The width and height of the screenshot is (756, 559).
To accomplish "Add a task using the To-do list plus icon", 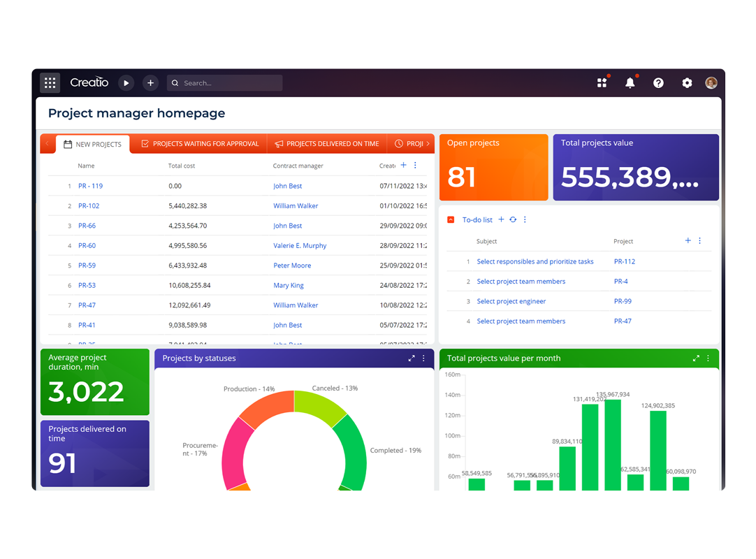I will click(500, 219).
